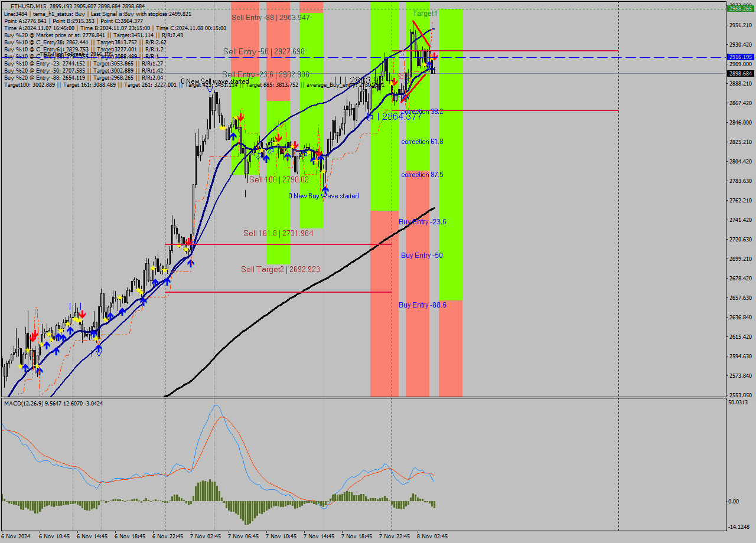Click the '7 Nov 22:45' time axis label
This screenshot has height=543, width=756.
[395, 537]
